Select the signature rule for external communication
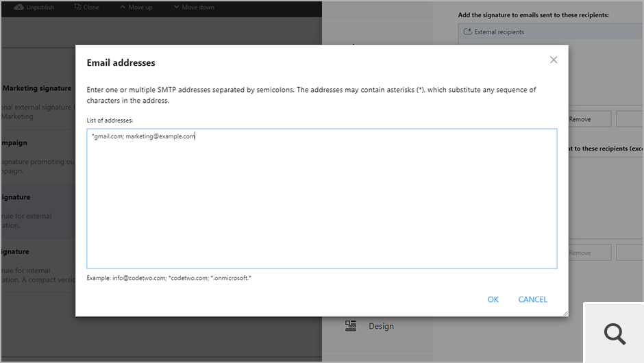 pos(38,211)
